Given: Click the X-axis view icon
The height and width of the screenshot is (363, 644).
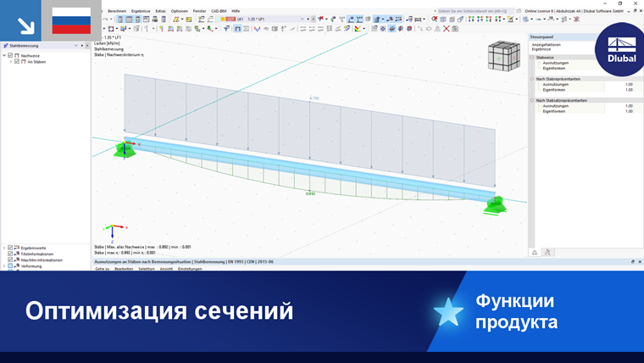Looking at the screenshot, I should 471,19.
